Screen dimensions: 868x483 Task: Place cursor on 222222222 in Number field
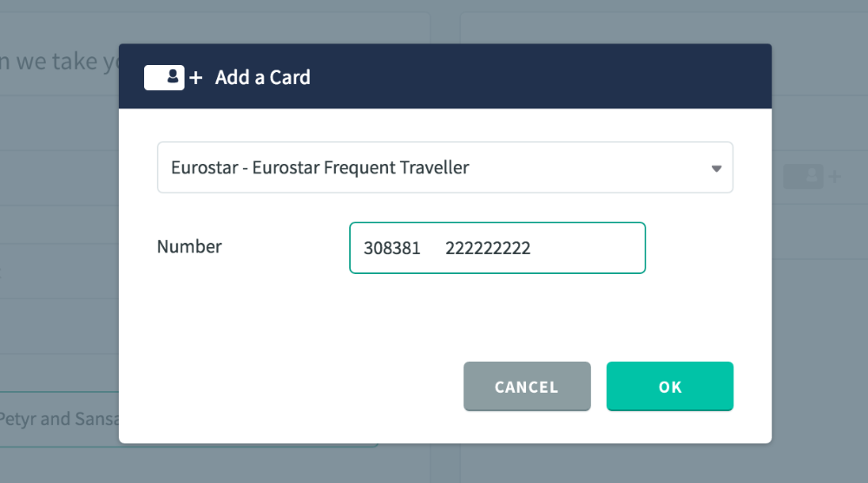point(488,248)
